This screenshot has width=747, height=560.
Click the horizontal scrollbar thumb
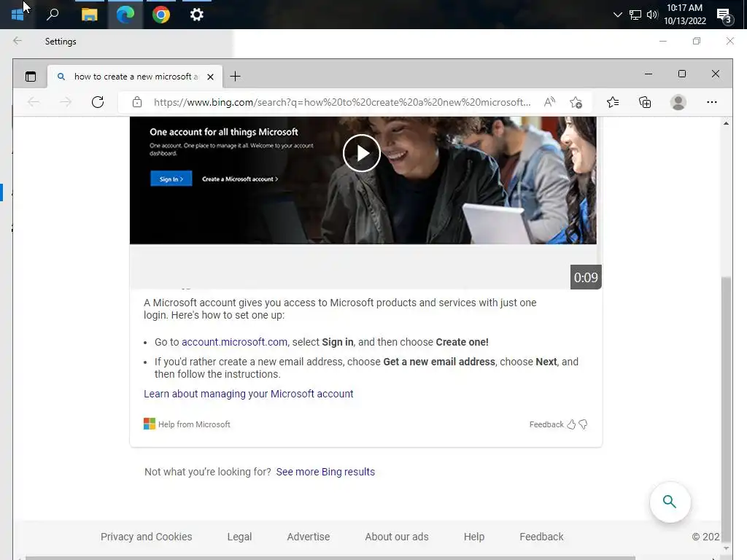point(330,558)
